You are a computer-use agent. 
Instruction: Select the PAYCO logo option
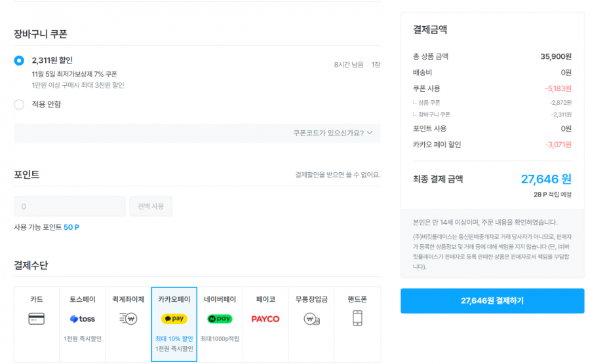265,319
